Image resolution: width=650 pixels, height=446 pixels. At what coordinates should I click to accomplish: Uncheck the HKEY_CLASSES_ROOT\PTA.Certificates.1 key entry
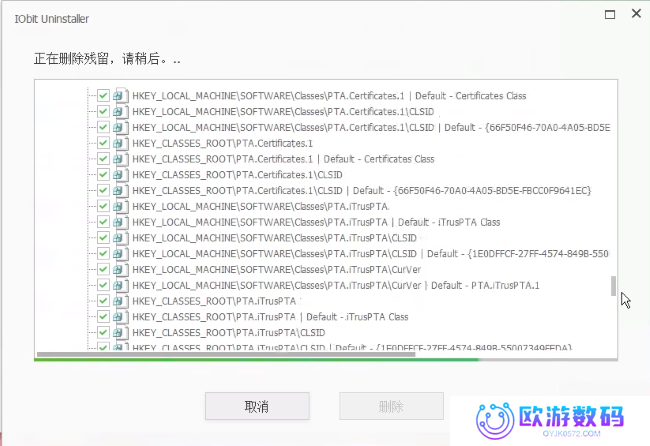103,143
